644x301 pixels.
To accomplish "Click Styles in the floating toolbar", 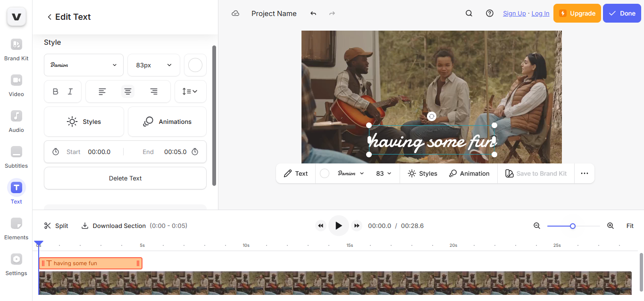I will click(x=423, y=173).
